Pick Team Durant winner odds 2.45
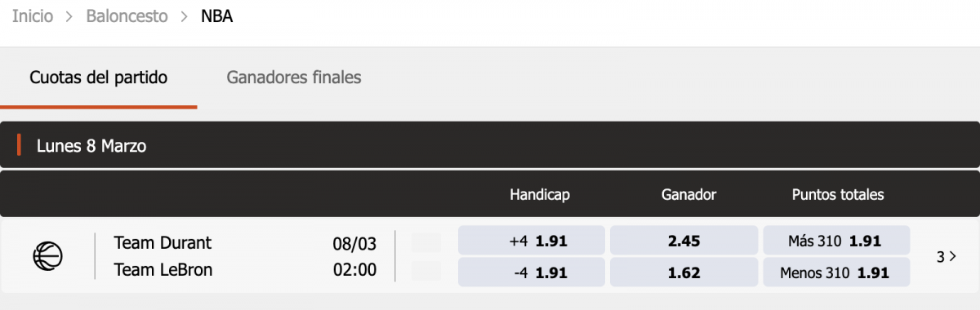The height and width of the screenshot is (310, 980). 684,241
